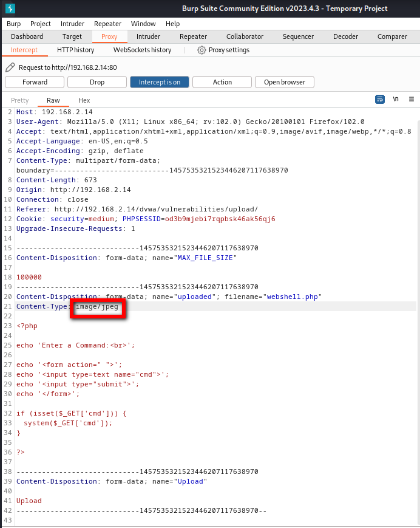The height and width of the screenshot is (528, 420).
Task: Click the MAX_FILE_SIZE field name
Action: tap(205, 258)
